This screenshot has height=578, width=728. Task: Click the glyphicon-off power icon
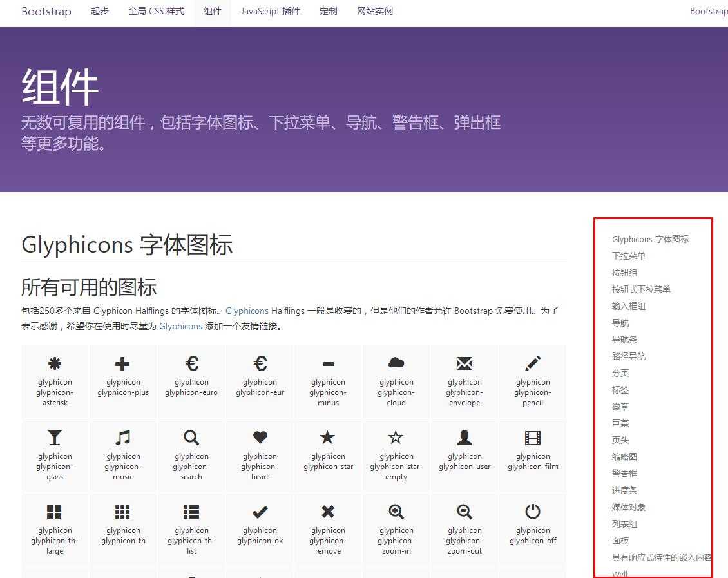tap(533, 511)
